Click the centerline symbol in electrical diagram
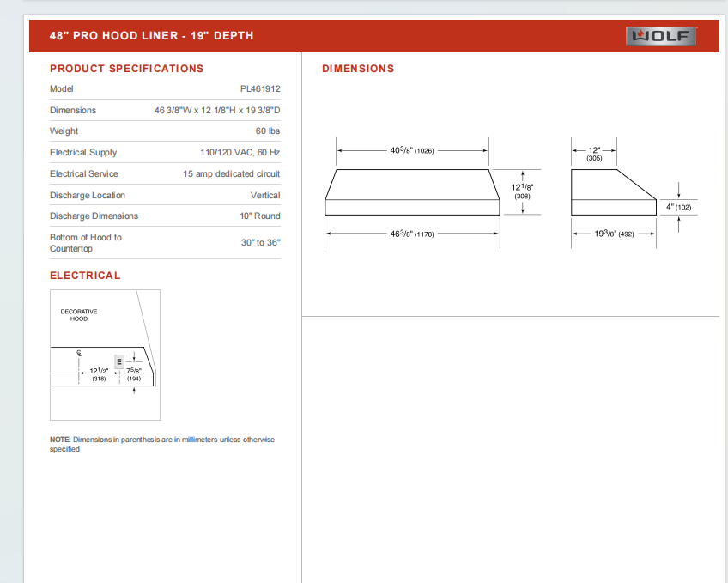 [x=79, y=353]
